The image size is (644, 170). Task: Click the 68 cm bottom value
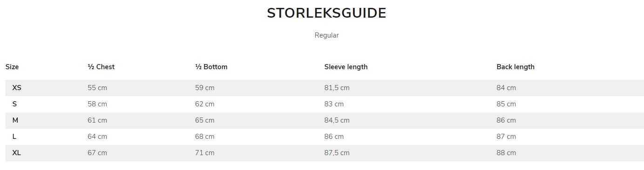pyautogui.click(x=205, y=137)
